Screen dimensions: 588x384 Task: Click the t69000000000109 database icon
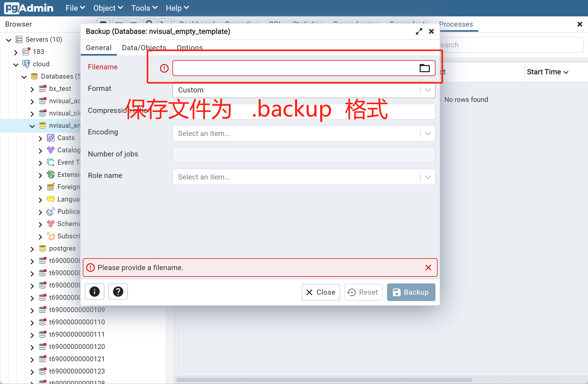43,310
